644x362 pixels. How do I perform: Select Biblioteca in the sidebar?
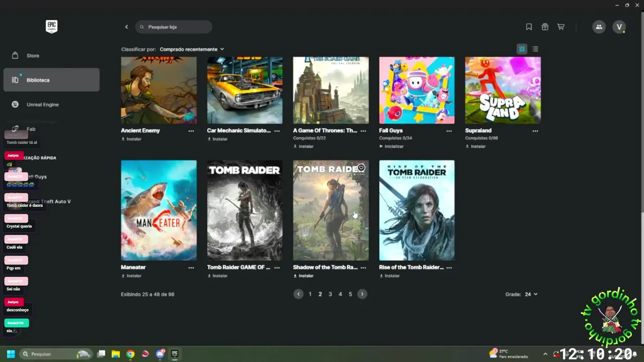pyautogui.click(x=51, y=80)
